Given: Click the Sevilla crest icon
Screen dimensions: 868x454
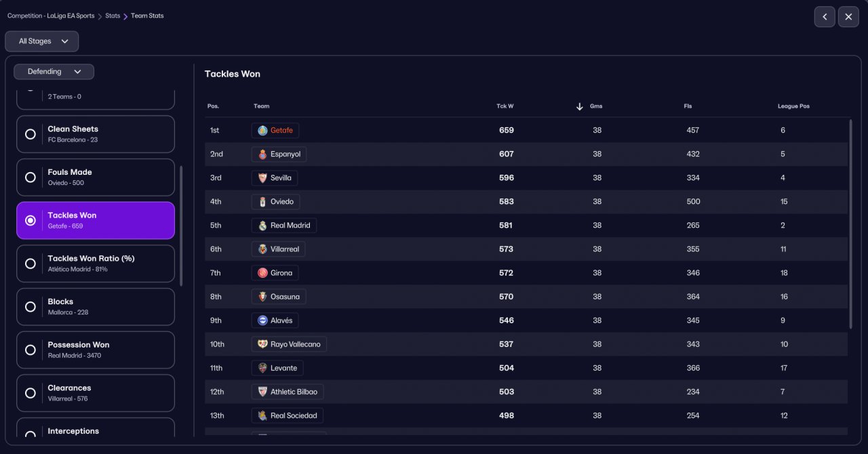Looking at the screenshot, I should point(262,178).
